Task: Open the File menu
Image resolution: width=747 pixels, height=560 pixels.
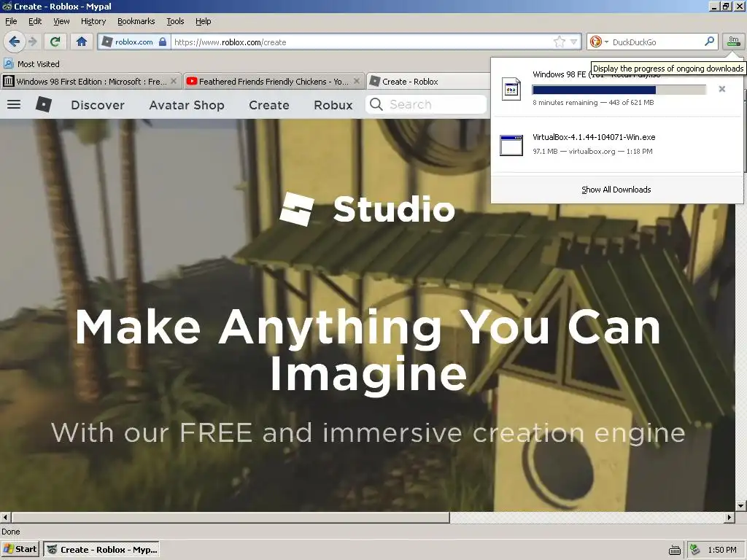Action: (11, 21)
